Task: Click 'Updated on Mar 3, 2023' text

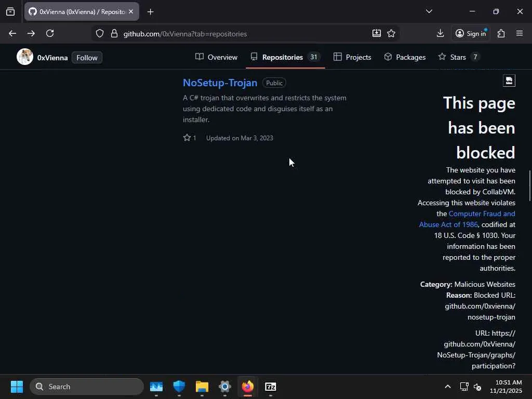Action: pos(240,138)
